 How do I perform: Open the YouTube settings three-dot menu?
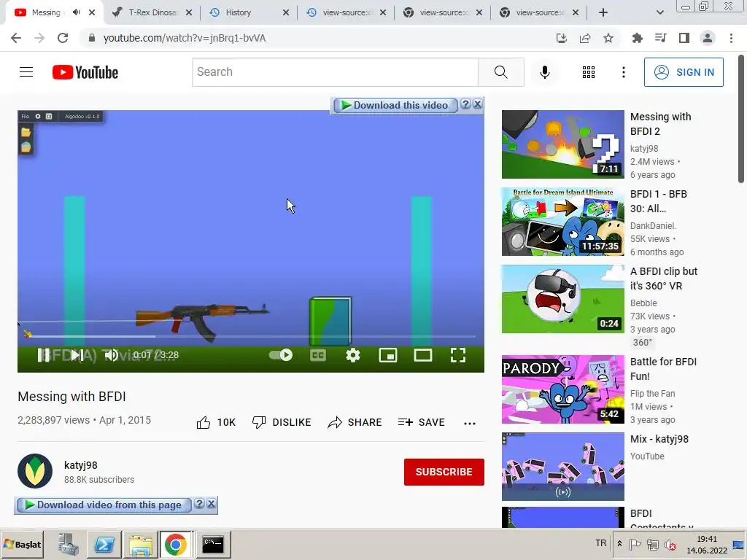(x=623, y=72)
